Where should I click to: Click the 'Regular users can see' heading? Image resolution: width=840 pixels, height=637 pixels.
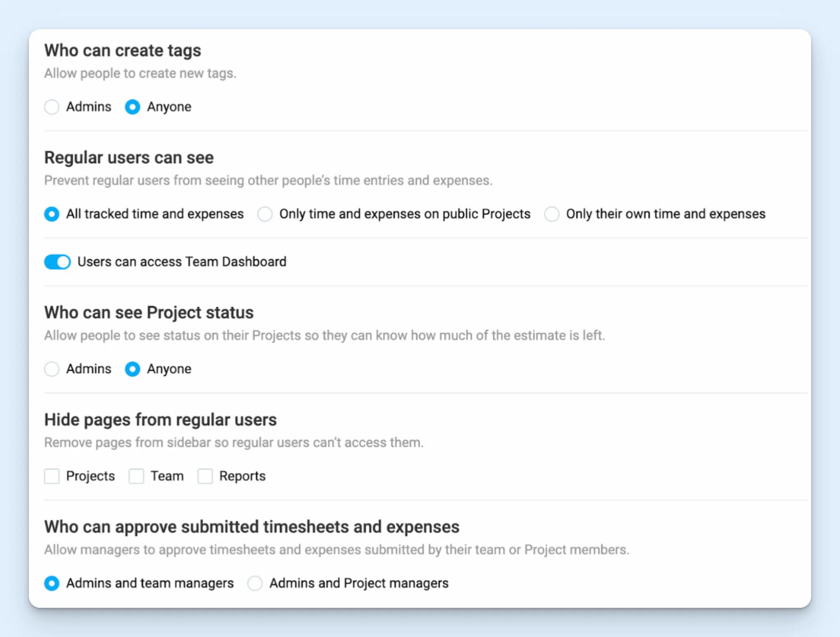tap(129, 157)
